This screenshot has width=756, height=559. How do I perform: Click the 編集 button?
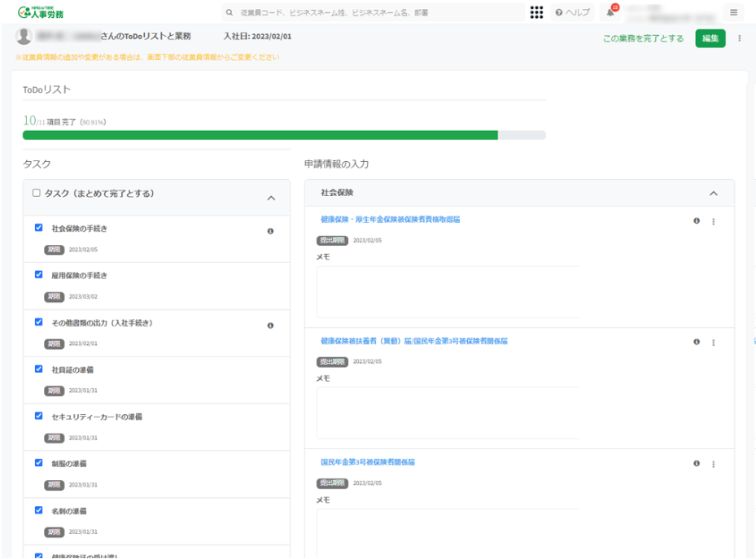(x=710, y=38)
